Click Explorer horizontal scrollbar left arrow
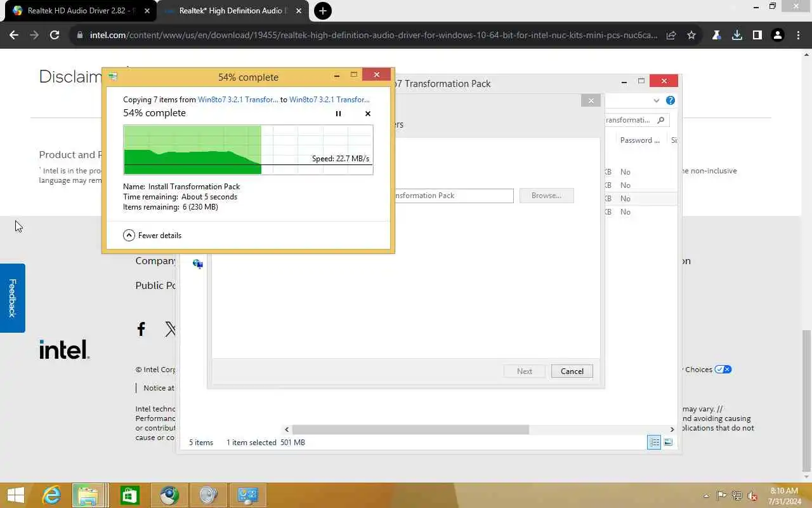Viewport: 812px width, 508px height. (x=287, y=430)
